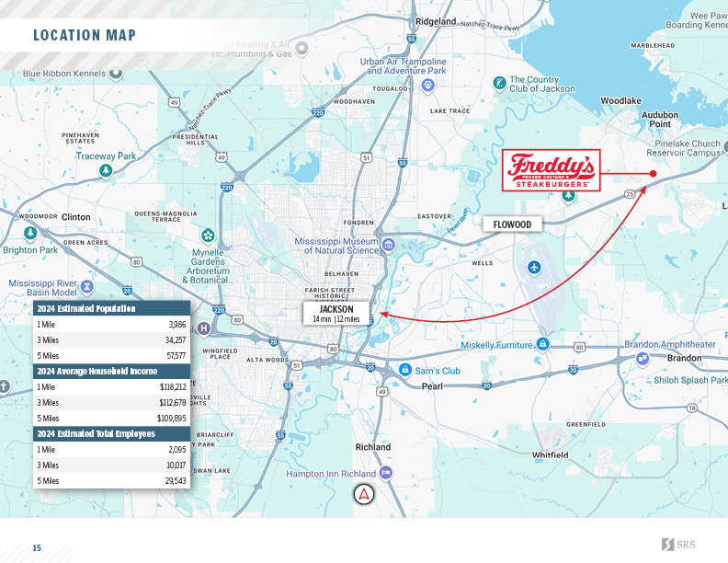The height and width of the screenshot is (563, 728).
Task: Click the Audubon Point label
Action: tap(660, 120)
